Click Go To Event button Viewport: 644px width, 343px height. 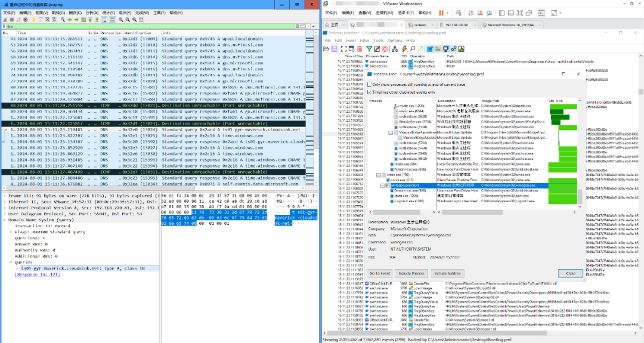coord(380,274)
